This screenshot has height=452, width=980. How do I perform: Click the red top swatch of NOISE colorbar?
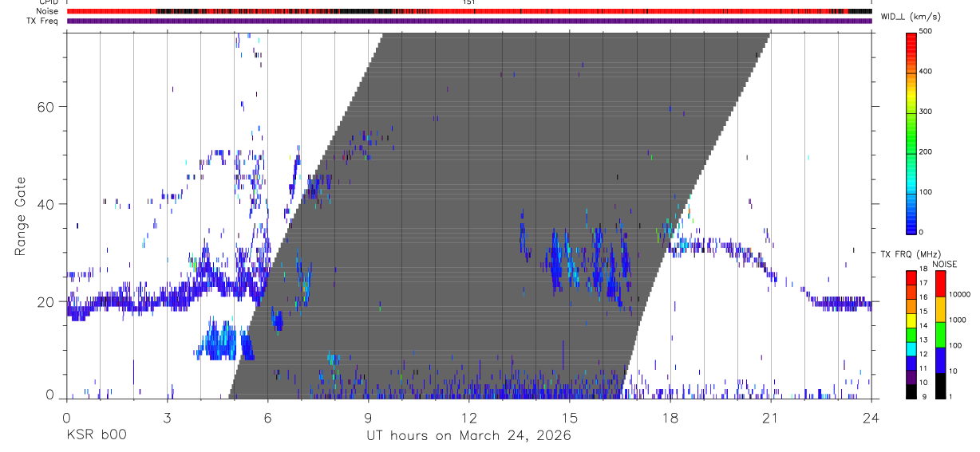[940, 284]
